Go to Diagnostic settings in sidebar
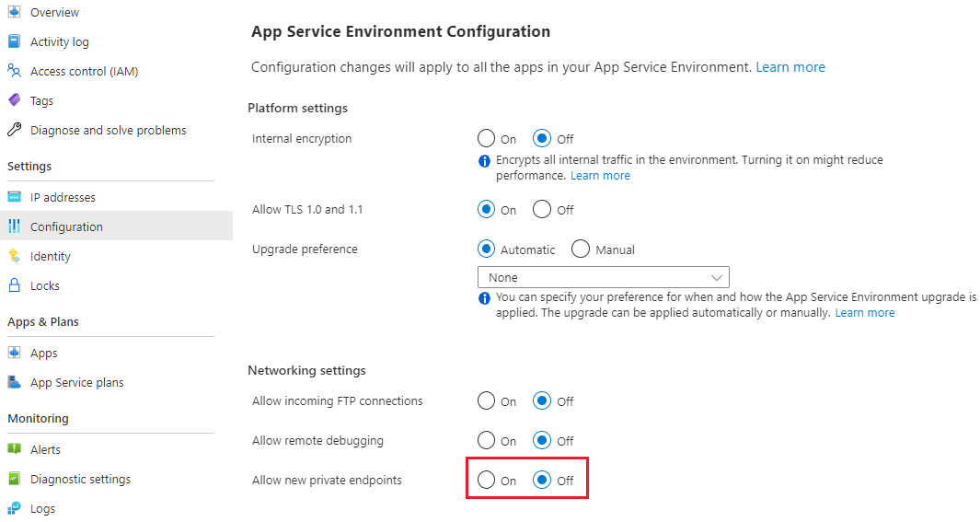This screenshot has height=522, width=980. click(80, 479)
